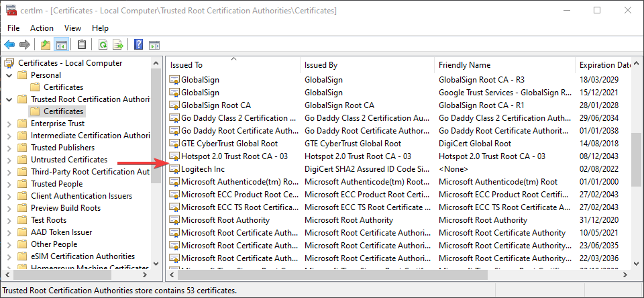644x298 pixels.
Task: Click folder icon next to AAD Token Issuer
Action: (21, 232)
